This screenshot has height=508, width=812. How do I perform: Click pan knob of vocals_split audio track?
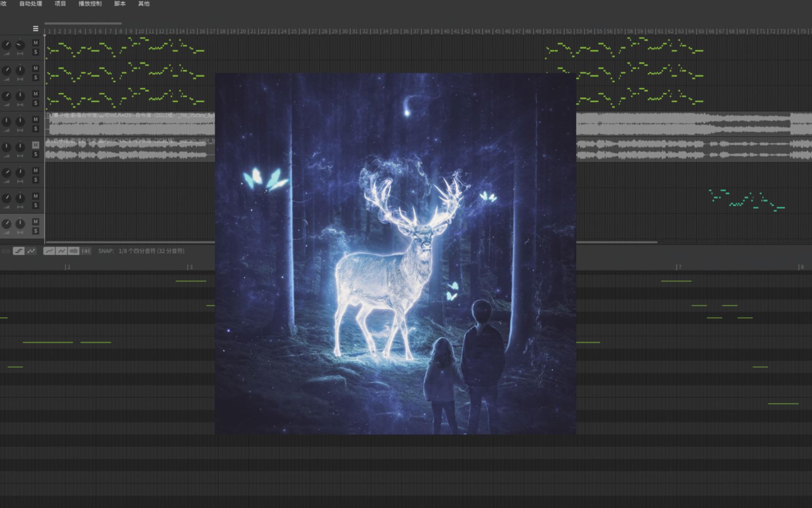click(20, 147)
